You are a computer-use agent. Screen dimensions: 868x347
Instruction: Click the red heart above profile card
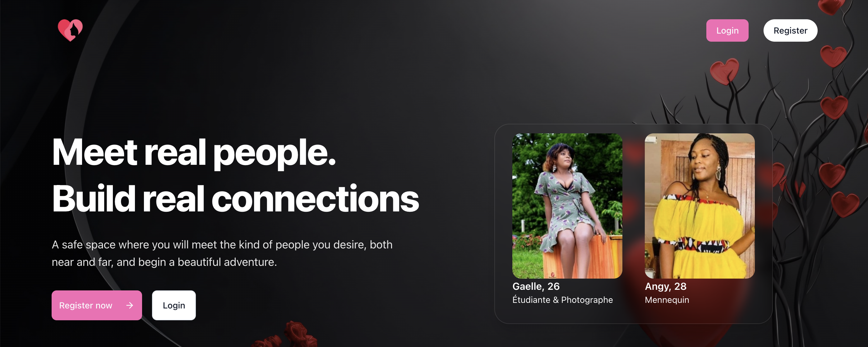tap(724, 71)
